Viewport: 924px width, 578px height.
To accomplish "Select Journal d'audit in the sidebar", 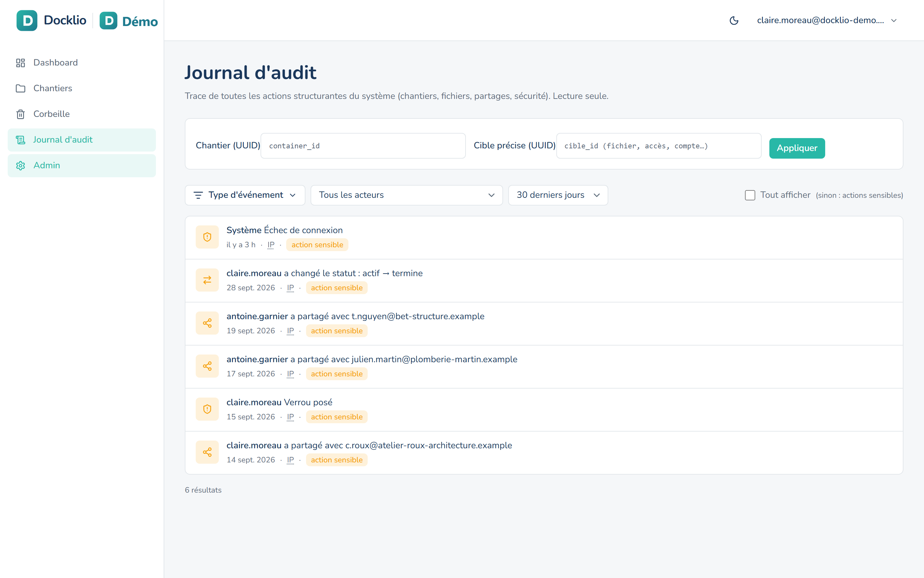I will [82, 140].
